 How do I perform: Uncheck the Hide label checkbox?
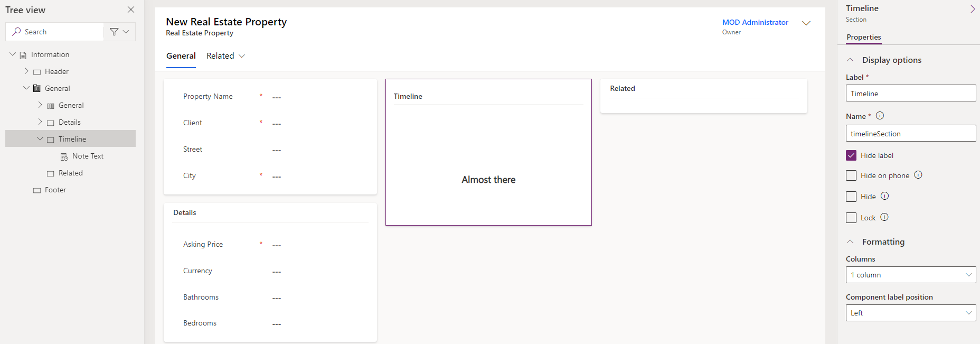851,155
